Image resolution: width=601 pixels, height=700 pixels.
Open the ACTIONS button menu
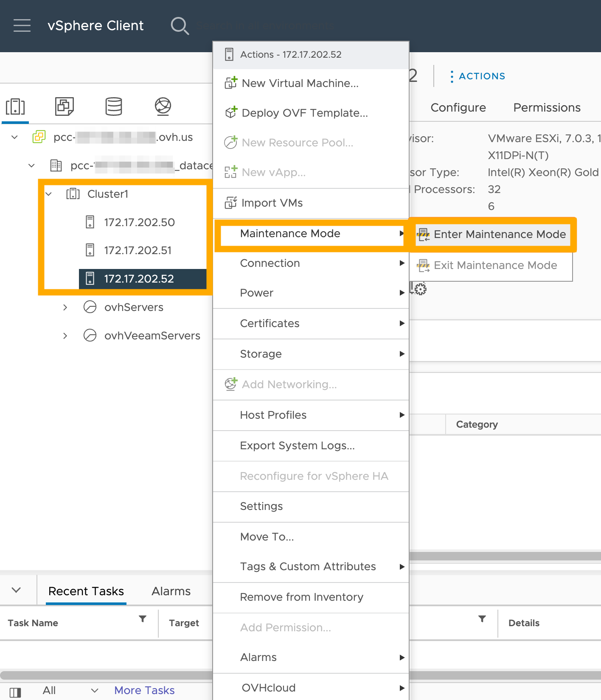pyautogui.click(x=477, y=76)
